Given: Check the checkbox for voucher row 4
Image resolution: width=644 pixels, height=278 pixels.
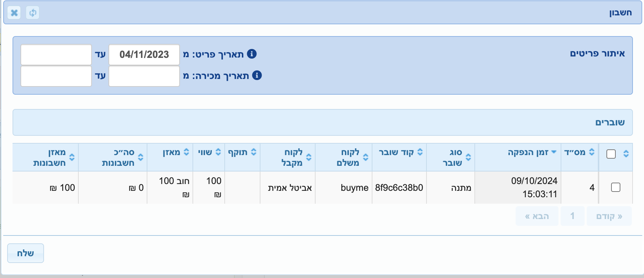Looking at the screenshot, I should 615,187.
